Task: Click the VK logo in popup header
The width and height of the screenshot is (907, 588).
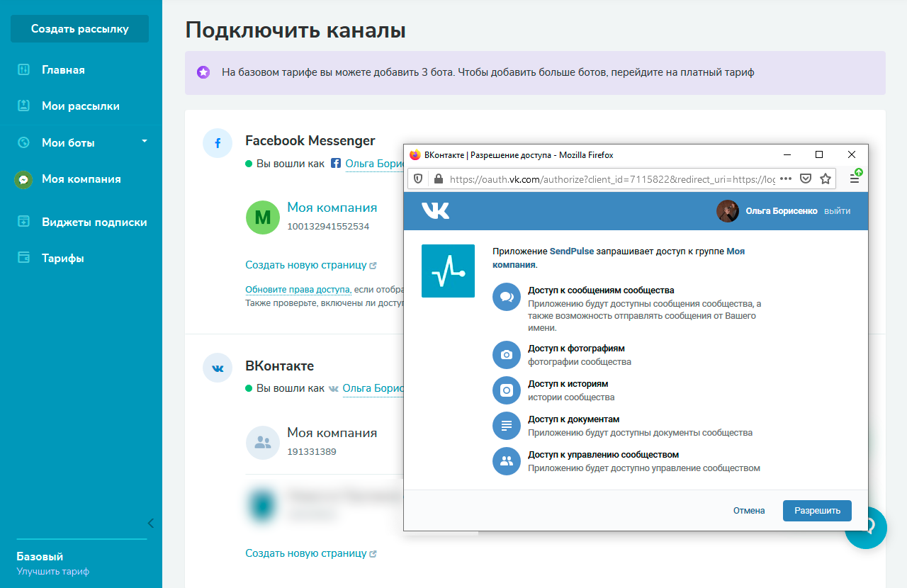Action: point(436,210)
